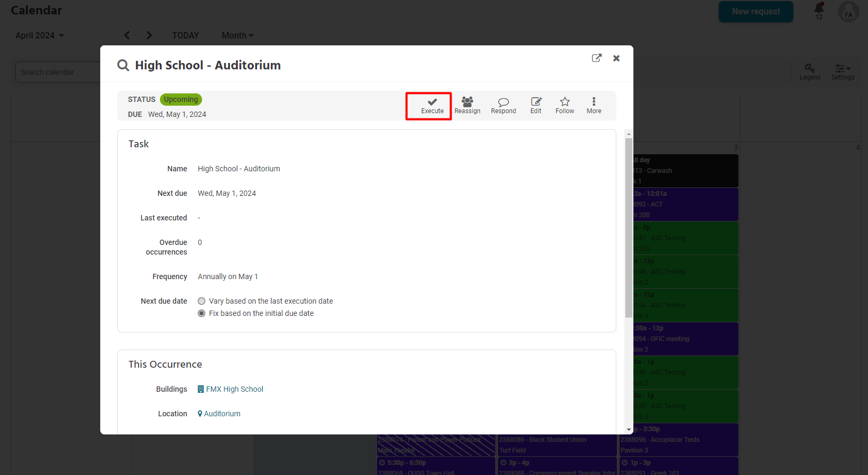The image size is (868, 475).
Task: Click the Search calendar input field
Action: 58,72
